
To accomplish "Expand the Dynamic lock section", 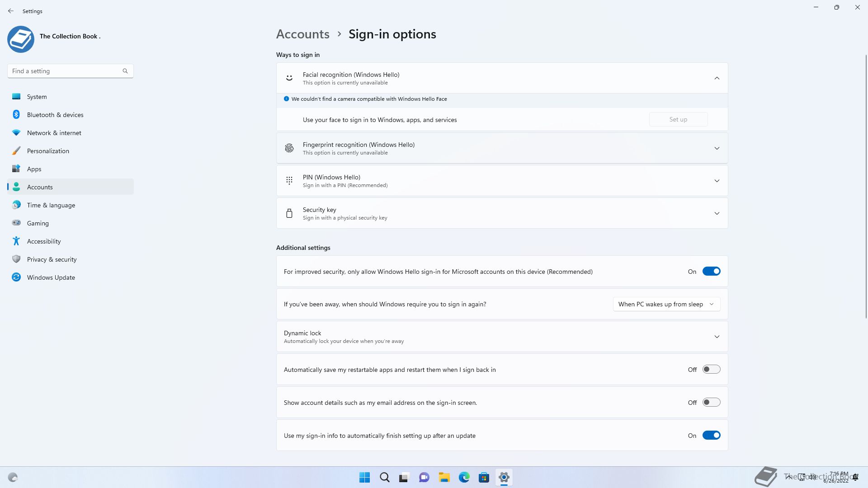I will (717, 337).
